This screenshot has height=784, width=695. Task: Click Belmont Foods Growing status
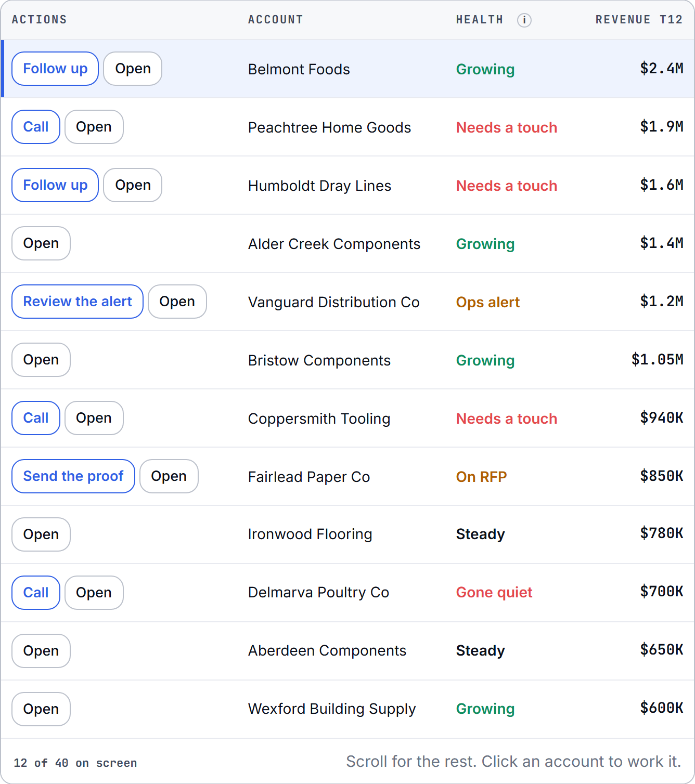point(485,69)
